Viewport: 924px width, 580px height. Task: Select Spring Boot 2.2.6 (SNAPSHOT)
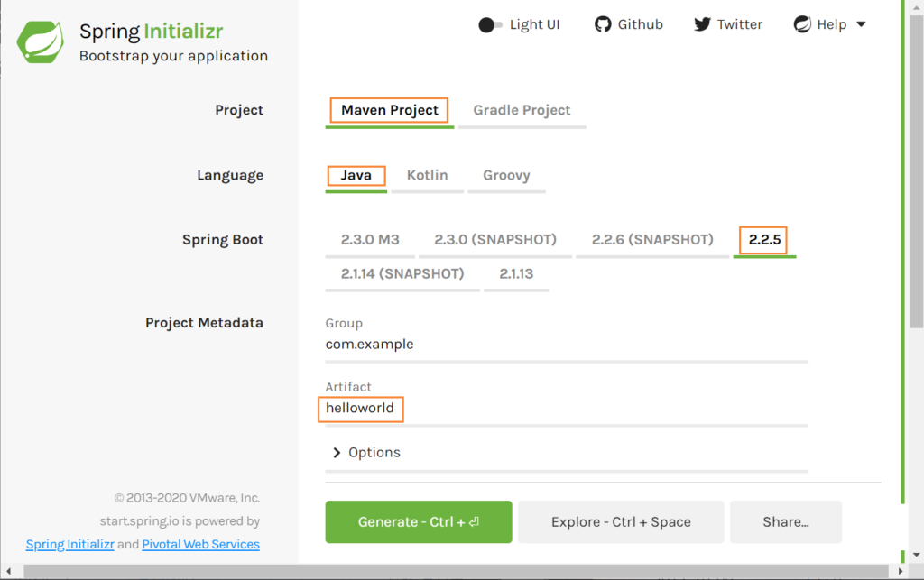tap(652, 240)
